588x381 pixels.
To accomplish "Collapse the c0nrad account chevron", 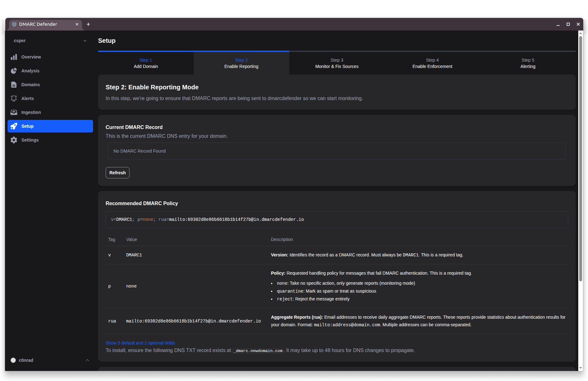I will (87, 360).
